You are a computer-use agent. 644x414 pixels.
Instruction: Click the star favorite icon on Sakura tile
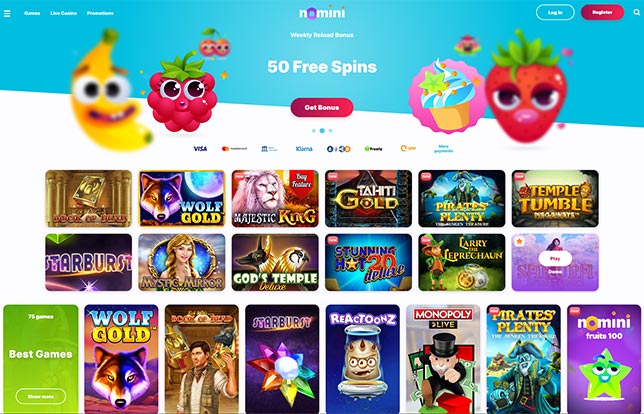(520, 241)
